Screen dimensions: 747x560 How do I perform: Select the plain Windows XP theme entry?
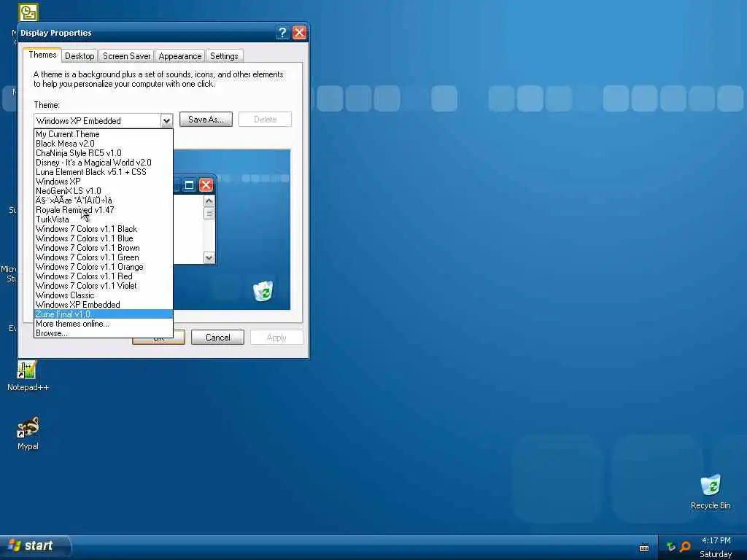pyautogui.click(x=104, y=182)
